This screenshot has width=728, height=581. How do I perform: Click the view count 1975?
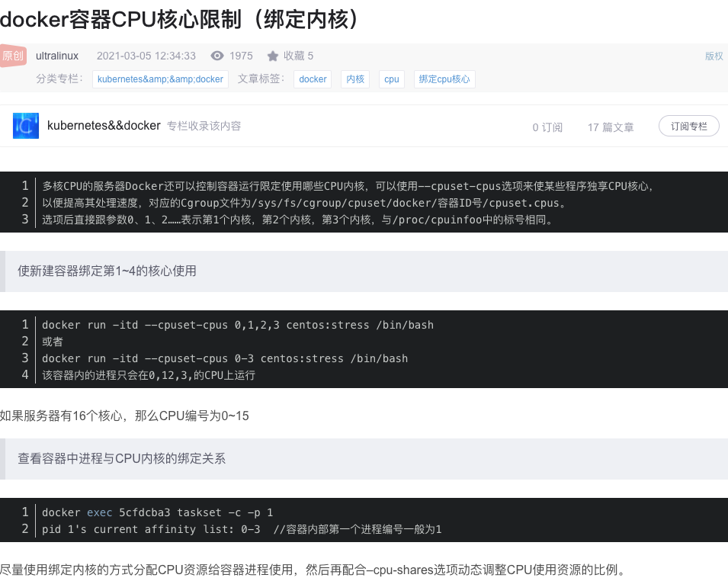pos(241,56)
